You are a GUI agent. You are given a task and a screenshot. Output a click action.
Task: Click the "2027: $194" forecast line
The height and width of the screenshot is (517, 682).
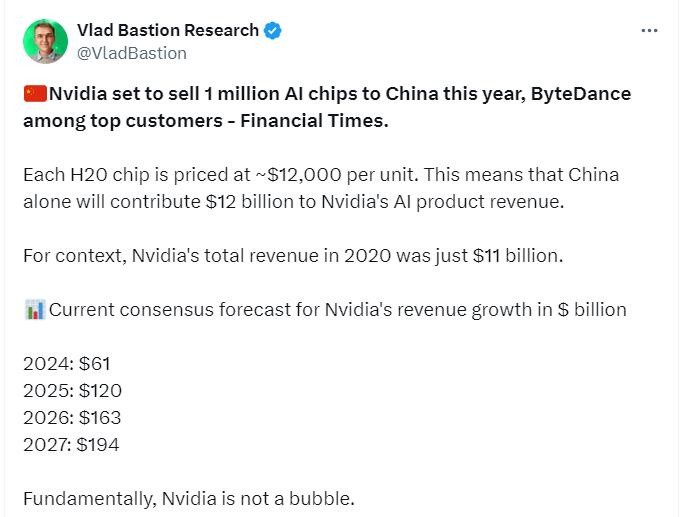(x=72, y=444)
